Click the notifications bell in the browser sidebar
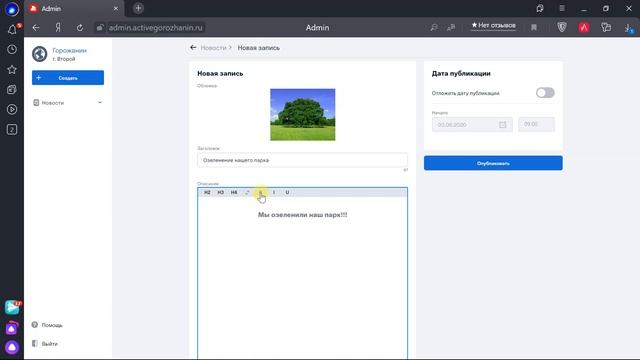 click(12, 29)
